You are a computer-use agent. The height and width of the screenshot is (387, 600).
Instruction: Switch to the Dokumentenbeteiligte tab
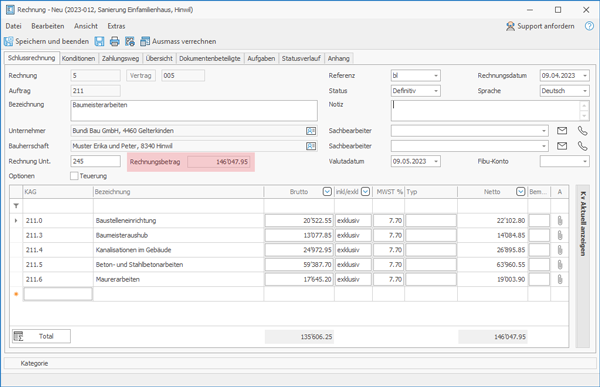point(210,59)
